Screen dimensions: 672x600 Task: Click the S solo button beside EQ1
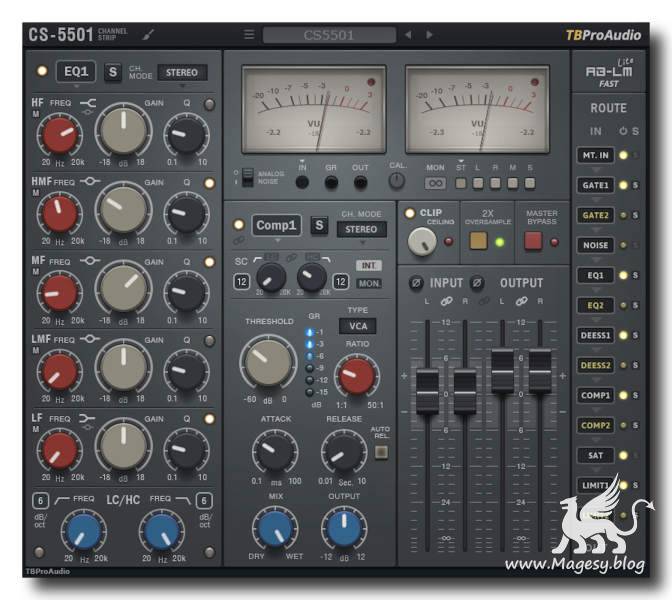pyautogui.click(x=113, y=72)
